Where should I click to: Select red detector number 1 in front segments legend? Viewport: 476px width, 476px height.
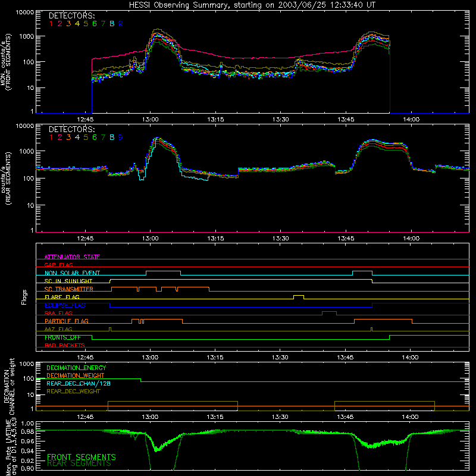[51, 24]
